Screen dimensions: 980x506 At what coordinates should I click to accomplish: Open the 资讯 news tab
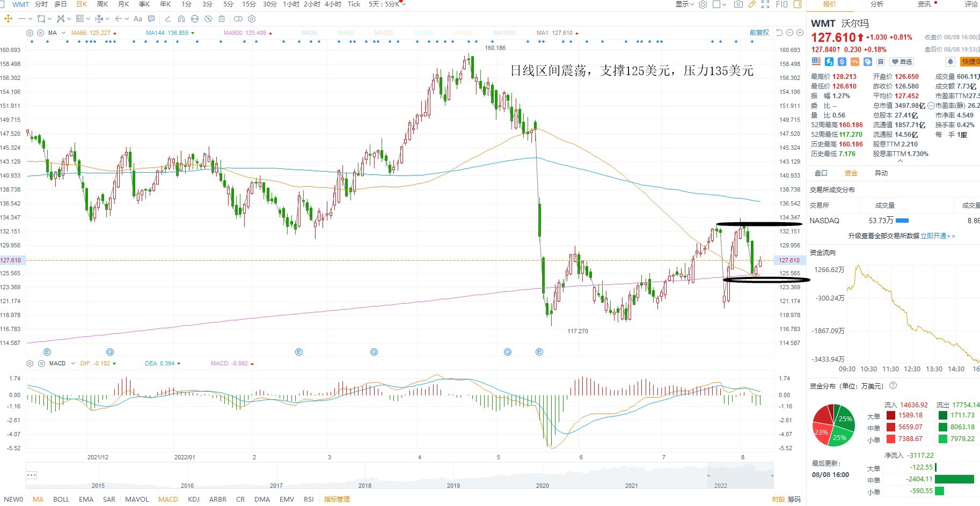924,4
